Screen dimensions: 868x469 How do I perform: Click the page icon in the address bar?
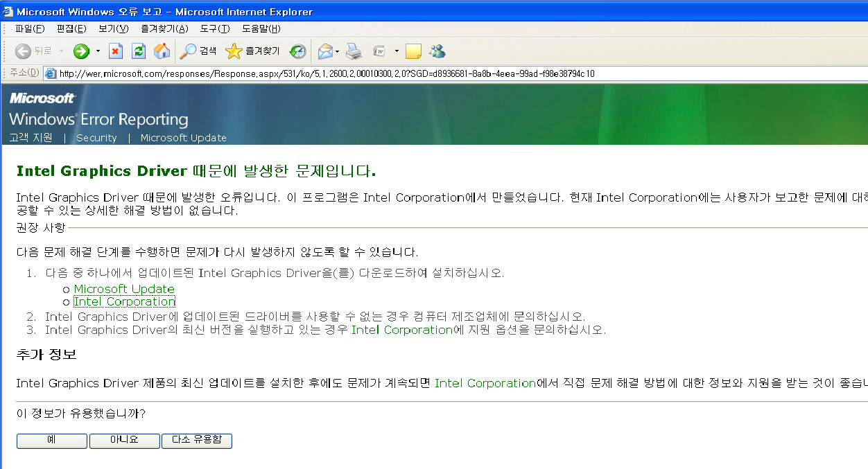(50, 73)
